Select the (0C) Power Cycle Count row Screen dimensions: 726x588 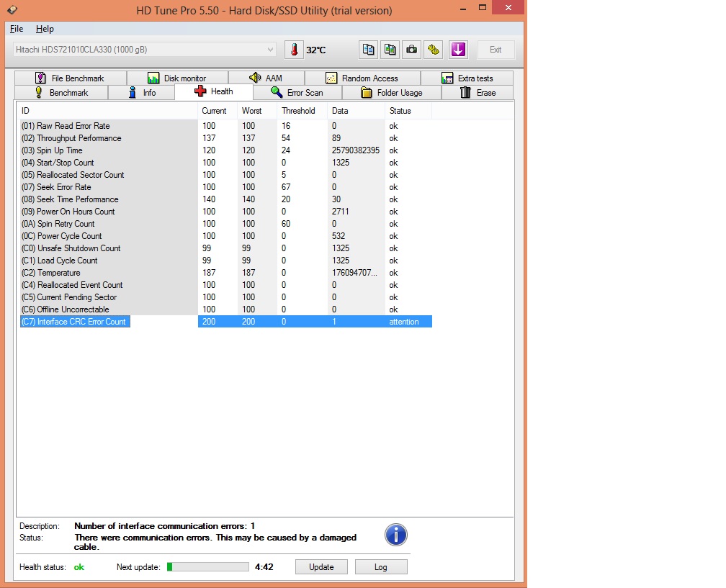coord(226,236)
